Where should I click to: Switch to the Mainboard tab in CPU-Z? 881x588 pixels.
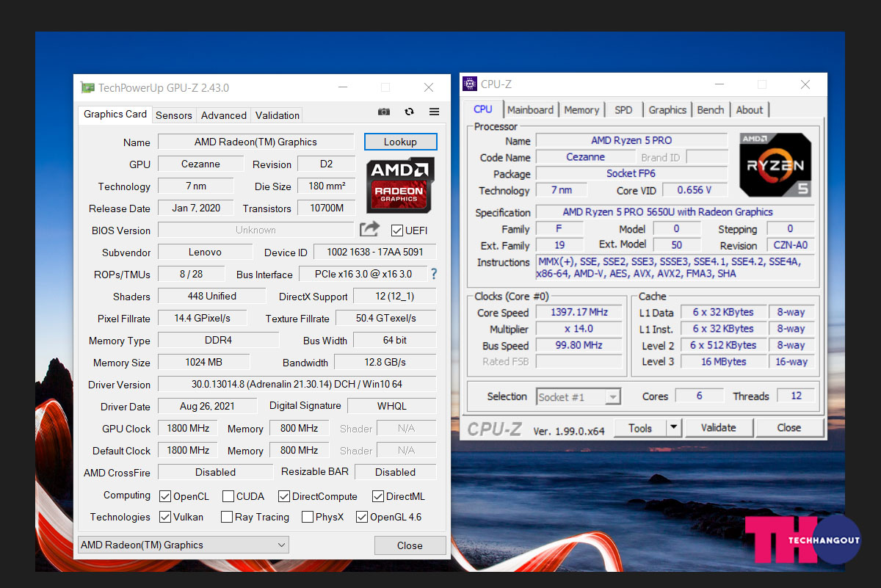(x=530, y=110)
